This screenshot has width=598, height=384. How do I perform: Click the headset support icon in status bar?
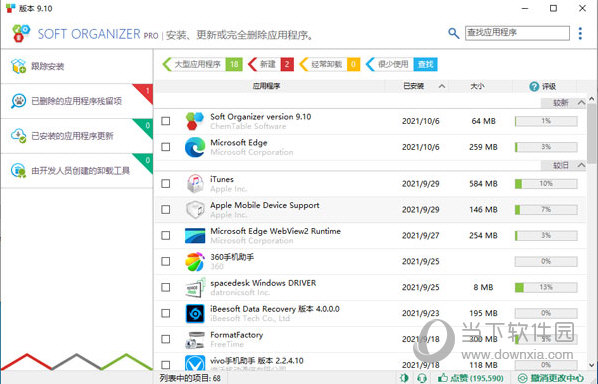(x=422, y=378)
